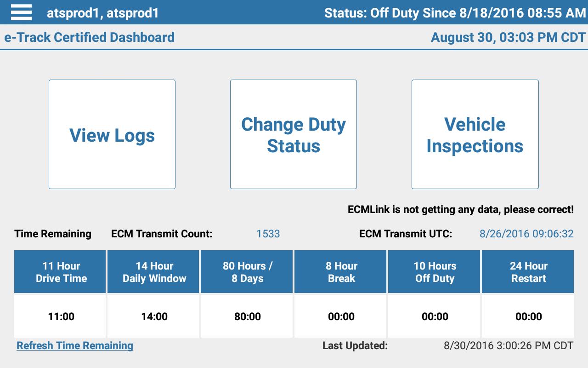
Task: Click the 10 Hours Off Duty header
Action: tap(434, 271)
